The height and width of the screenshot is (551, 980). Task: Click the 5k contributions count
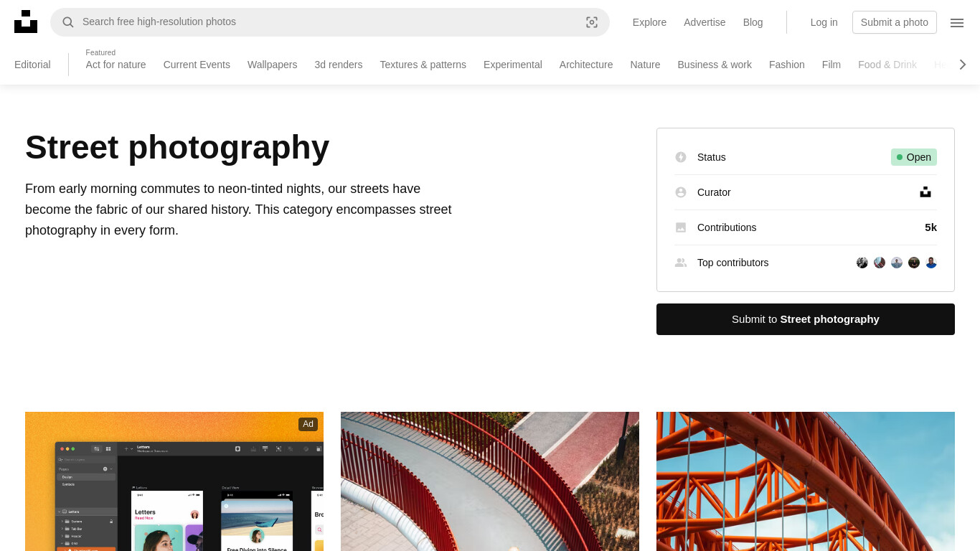pyautogui.click(x=930, y=227)
